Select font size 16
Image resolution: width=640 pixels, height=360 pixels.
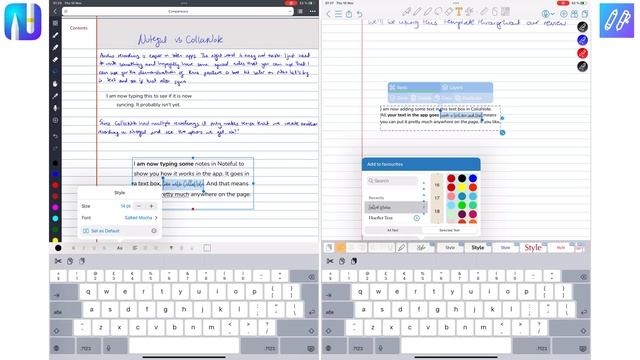click(437, 185)
